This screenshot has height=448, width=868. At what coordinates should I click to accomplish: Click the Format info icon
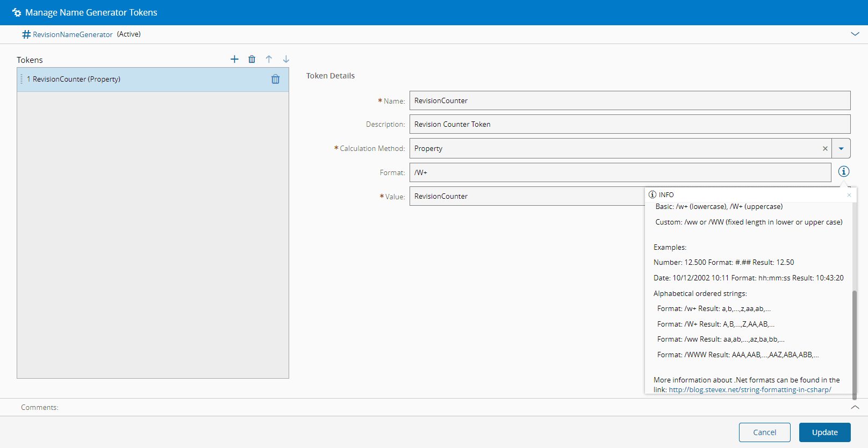[844, 171]
